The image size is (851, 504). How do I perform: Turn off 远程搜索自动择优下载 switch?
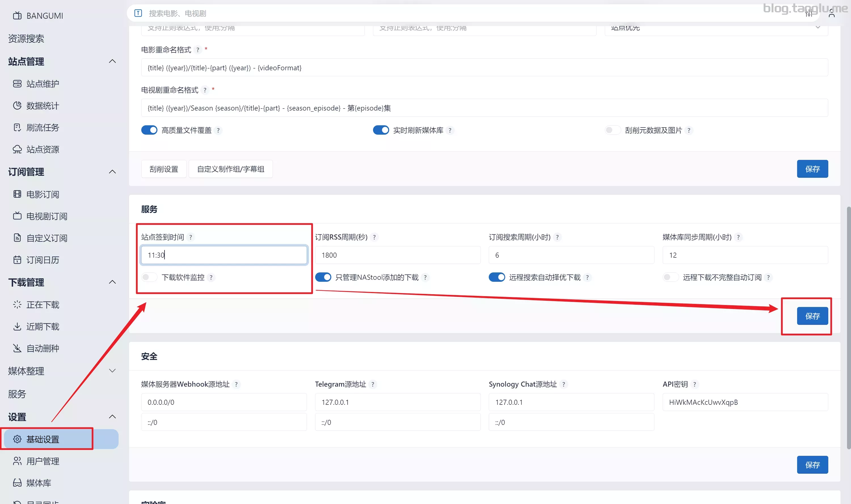pyautogui.click(x=496, y=277)
